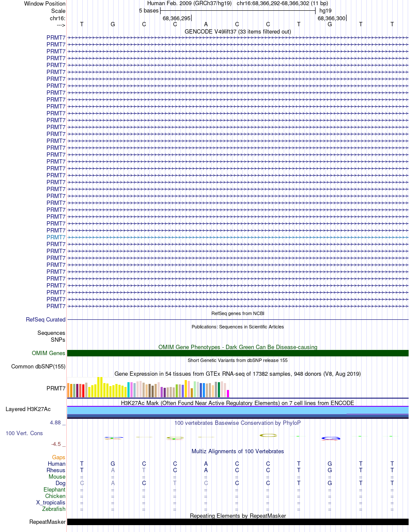Open GENCODE V49lift37 track title

coord(238,31)
